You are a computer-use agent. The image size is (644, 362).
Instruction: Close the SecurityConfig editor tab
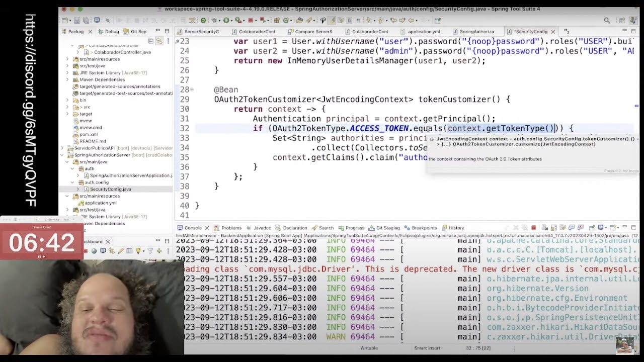552,32
